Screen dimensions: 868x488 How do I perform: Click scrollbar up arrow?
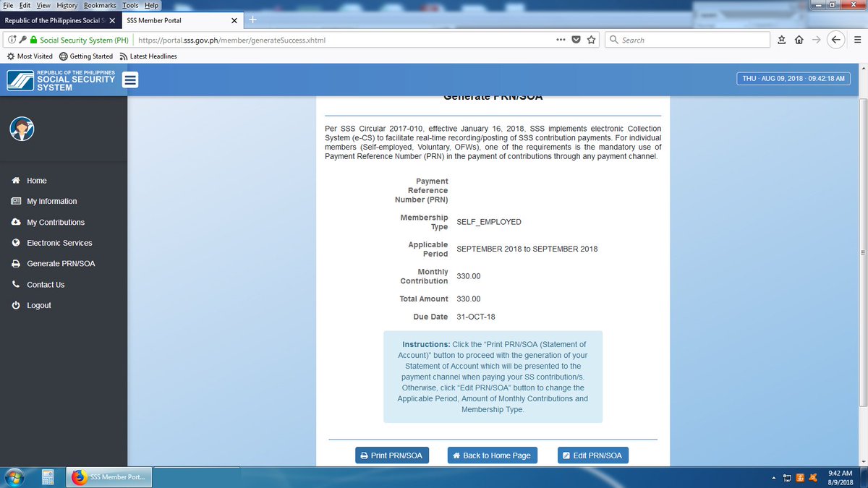[862, 69]
